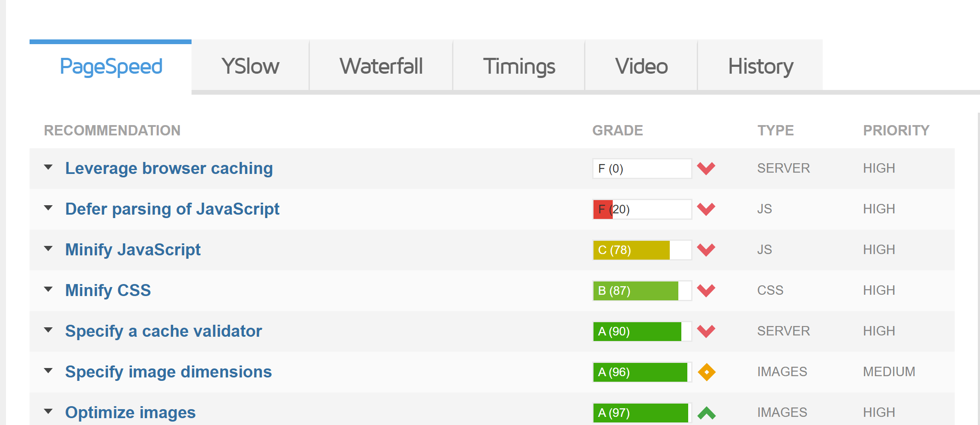This screenshot has width=980, height=425.
Task: Click red down arrow next to A (90) grade
Action: coord(706,331)
